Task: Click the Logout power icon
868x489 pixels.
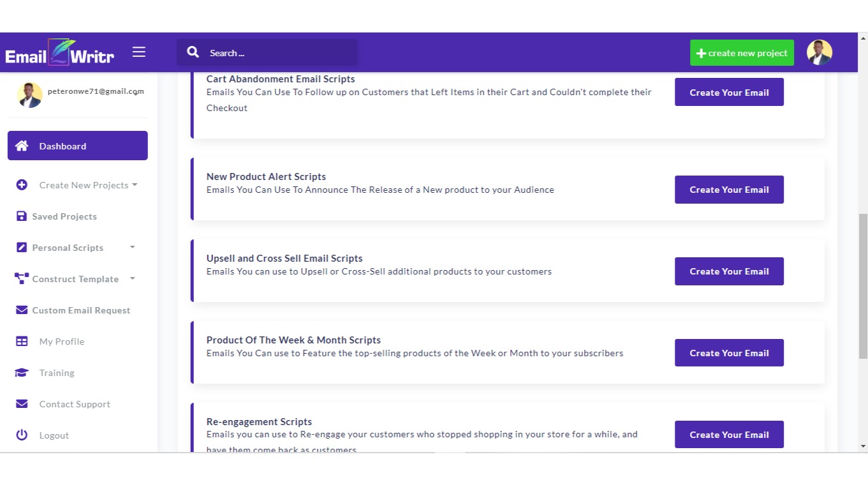Action: 22,435
